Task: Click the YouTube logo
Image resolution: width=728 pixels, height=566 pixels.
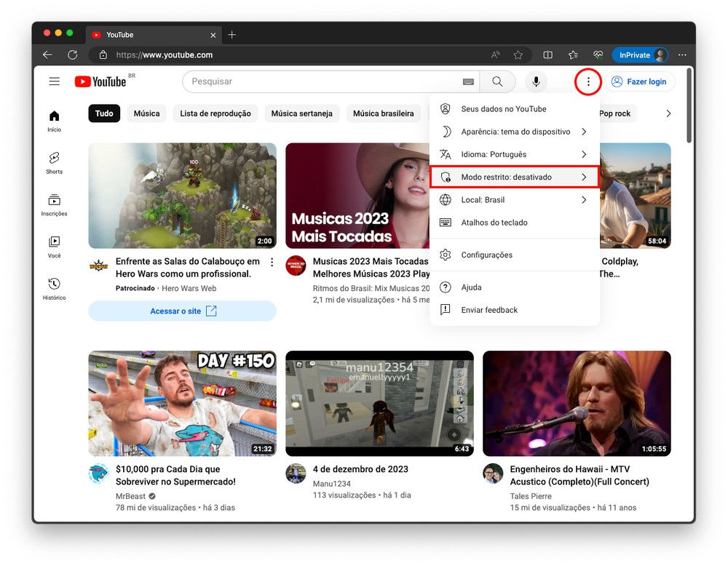Action: pos(100,81)
